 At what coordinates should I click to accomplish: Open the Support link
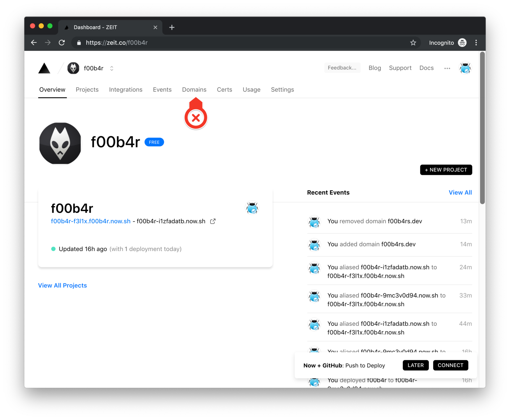(x=400, y=68)
